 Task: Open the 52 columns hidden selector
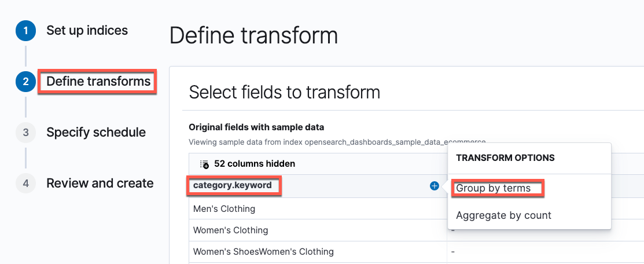pyautogui.click(x=254, y=164)
